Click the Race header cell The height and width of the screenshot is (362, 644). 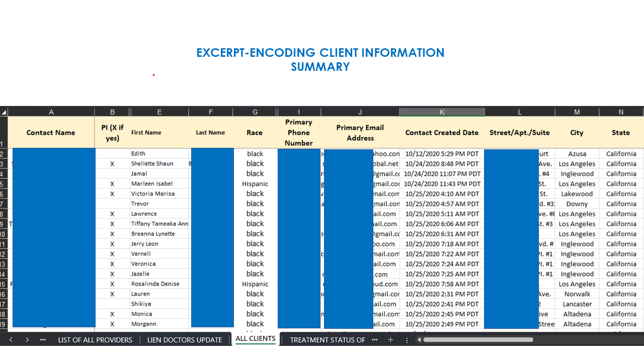[x=255, y=133]
